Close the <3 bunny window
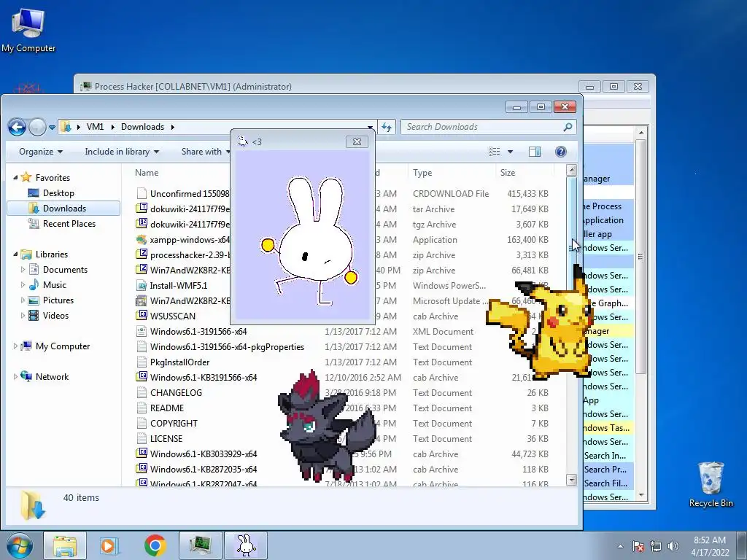The image size is (747, 560). coord(357,141)
